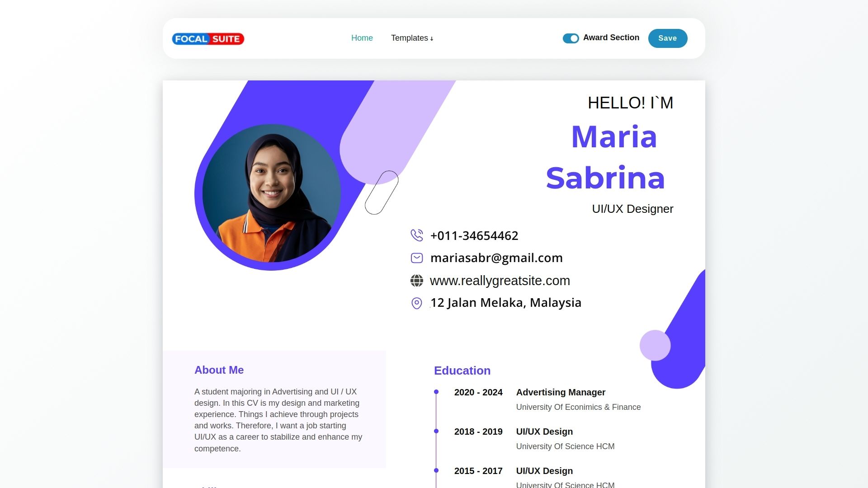Click the globe website icon
This screenshot has width=868, height=488.
click(417, 281)
